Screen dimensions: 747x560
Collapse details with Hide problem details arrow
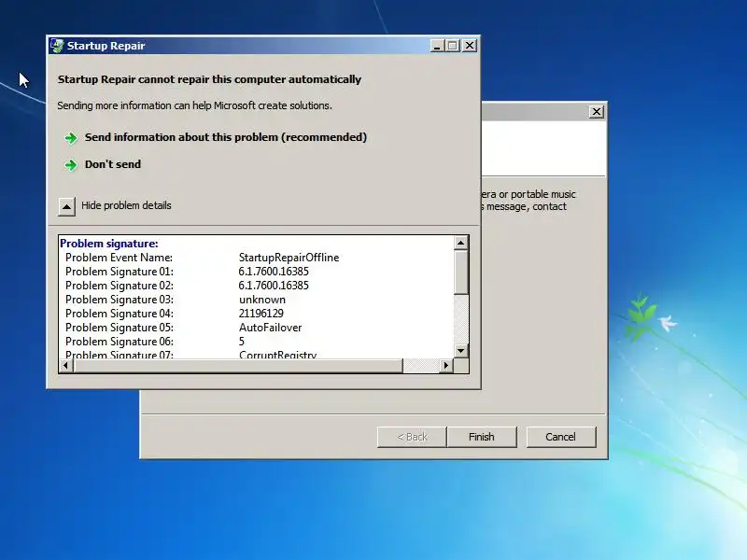[66, 206]
